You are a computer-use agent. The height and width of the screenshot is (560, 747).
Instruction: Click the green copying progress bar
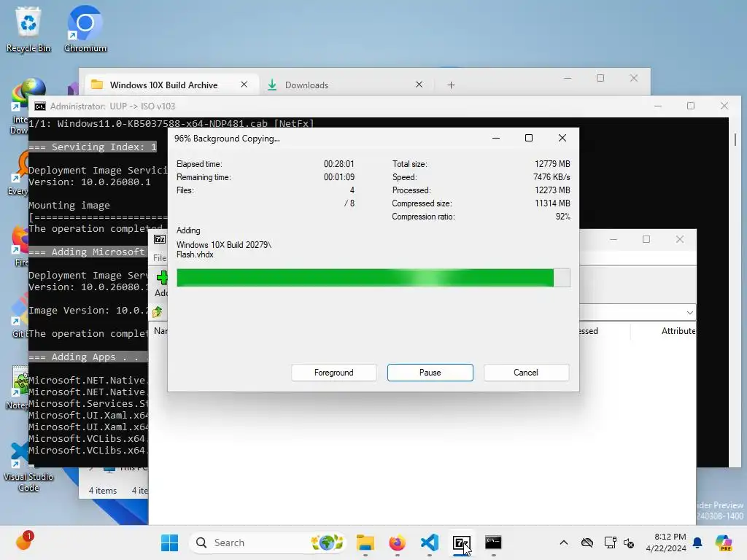pyautogui.click(x=373, y=278)
